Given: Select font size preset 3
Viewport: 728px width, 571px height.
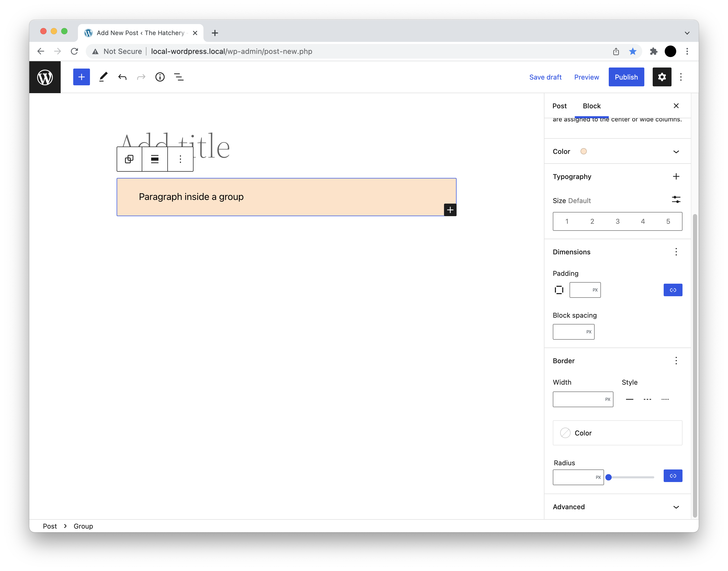Looking at the screenshot, I should tap(617, 221).
